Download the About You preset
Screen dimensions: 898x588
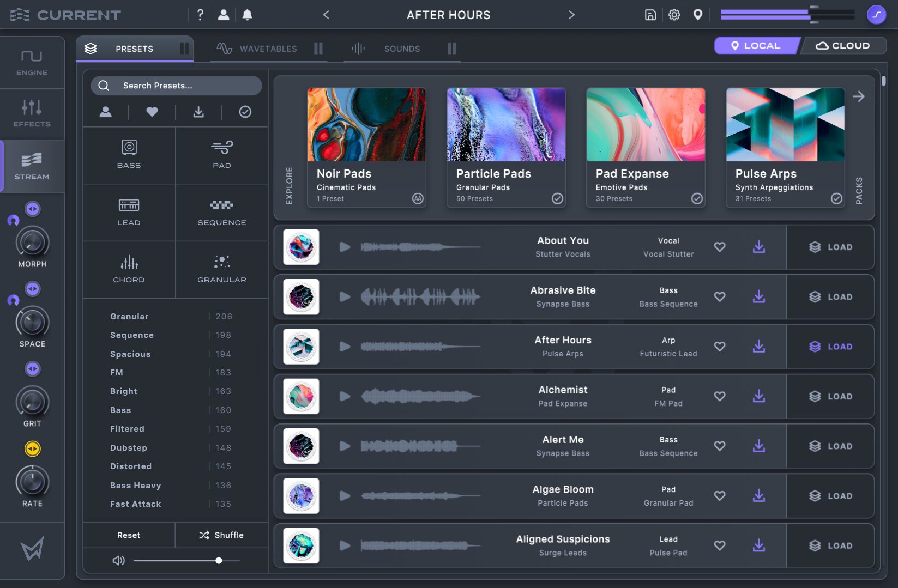[759, 247]
